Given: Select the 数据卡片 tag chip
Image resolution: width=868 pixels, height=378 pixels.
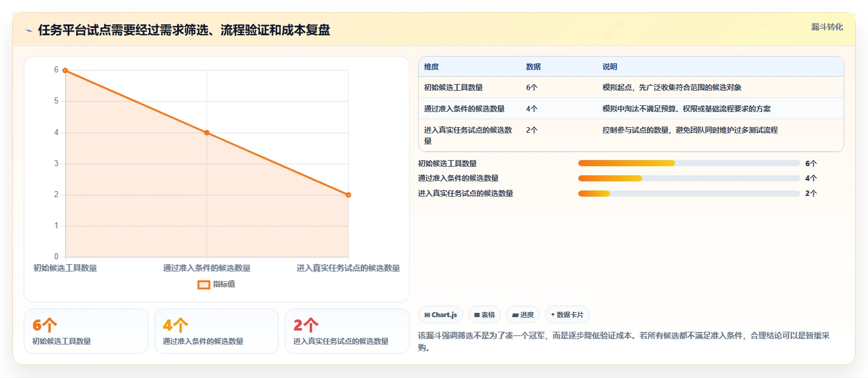Looking at the screenshot, I should (x=567, y=315).
